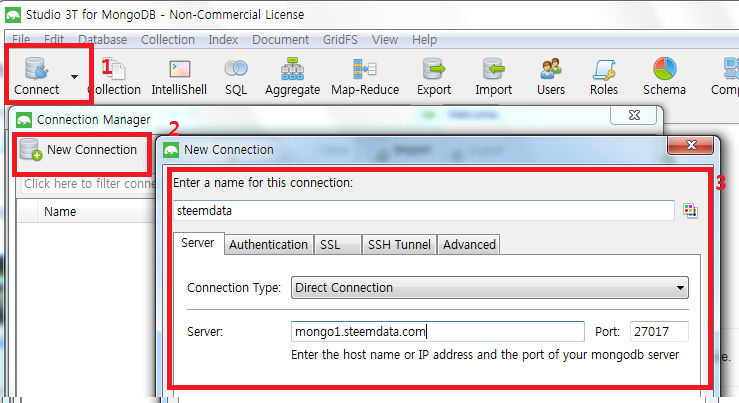This screenshot has width=739, height=403.
Task: Open the SQL query tool
Action: 236,76
